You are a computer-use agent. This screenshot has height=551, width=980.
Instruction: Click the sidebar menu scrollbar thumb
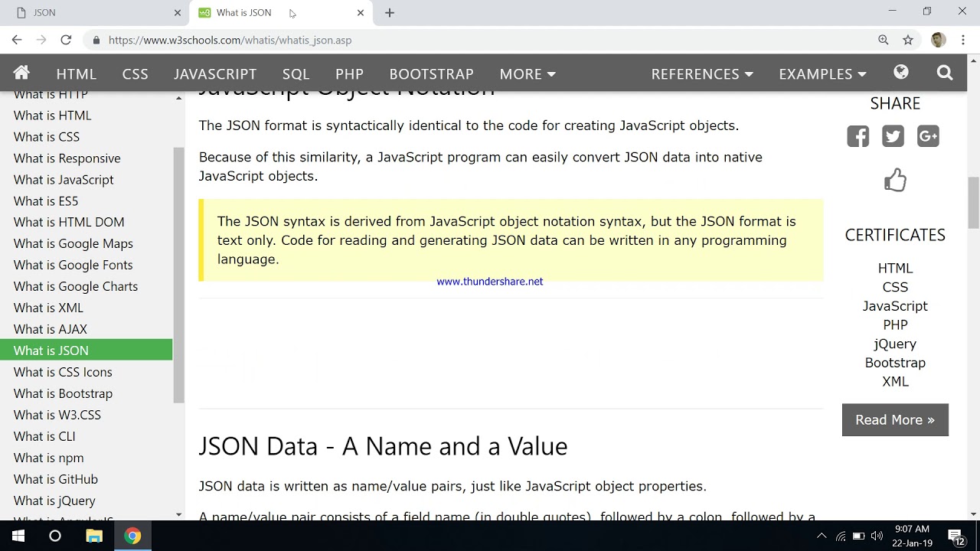[178, 275]
